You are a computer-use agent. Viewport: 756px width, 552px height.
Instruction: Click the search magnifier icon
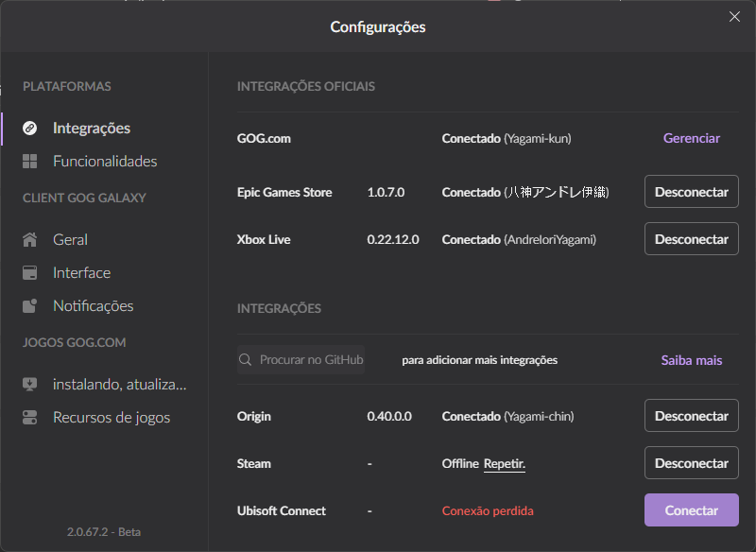(x=246, y=359)
